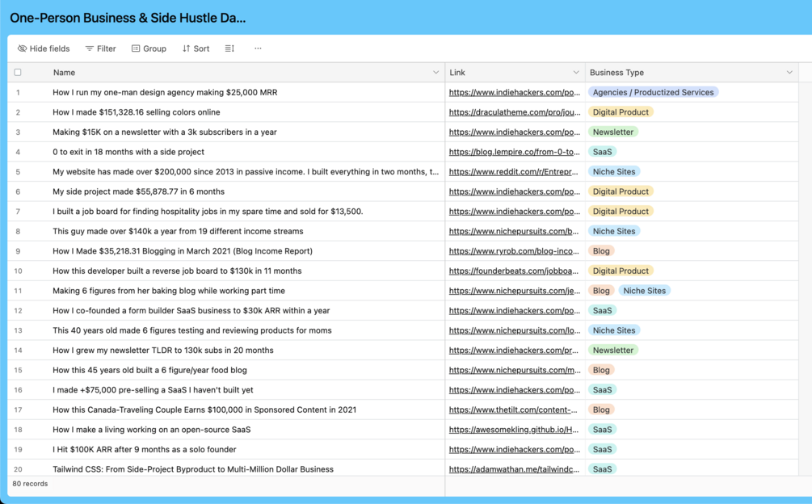
Task: Click the '80 records' count
Action: pyautogui.click(x=30, y=484)
